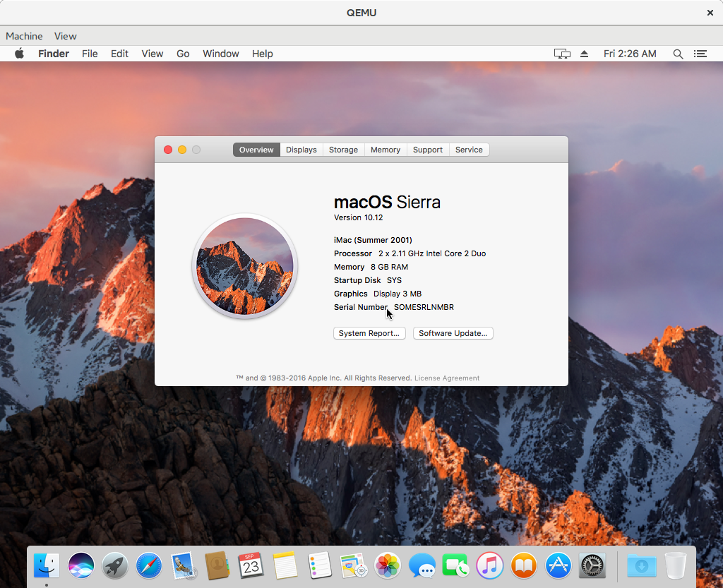The height and width of the screenshot is (588, 723).
Task: Open the Downloads folder stack
Action: (641, 565)
